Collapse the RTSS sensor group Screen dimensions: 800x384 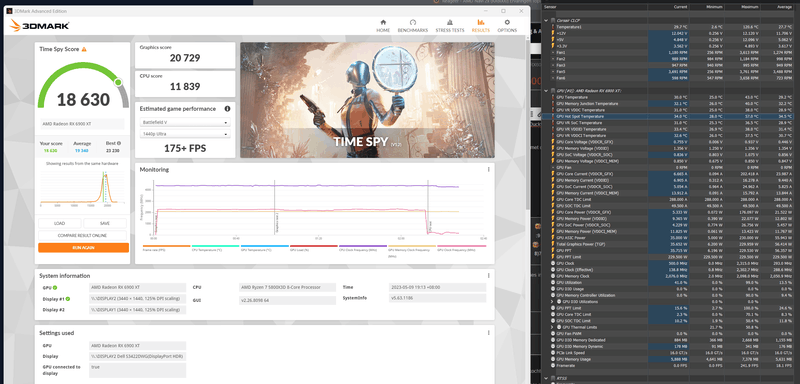546,378
